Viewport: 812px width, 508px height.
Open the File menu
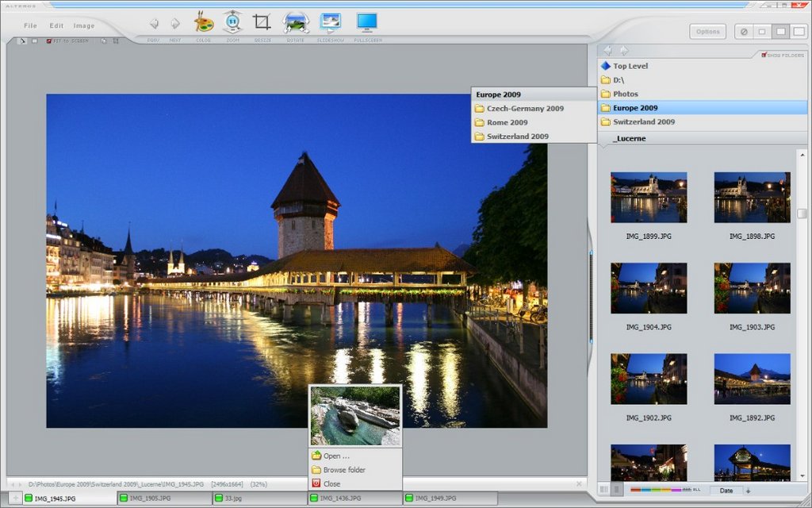(x=30, y=26)
